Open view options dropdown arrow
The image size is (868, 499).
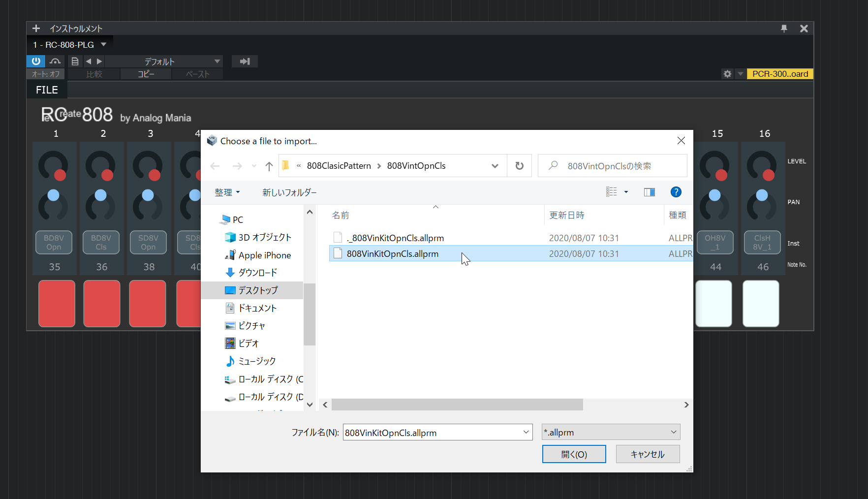point(626,192)
